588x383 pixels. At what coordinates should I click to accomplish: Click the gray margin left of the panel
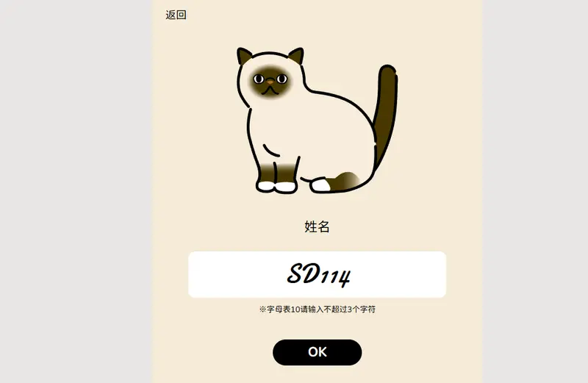coord(76,191)
